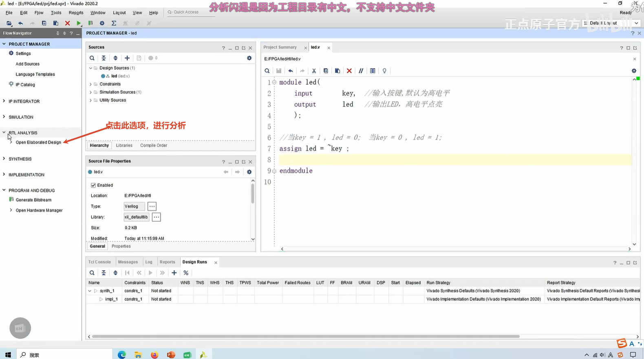Image resolution: width=644 pixels, height=359 pixels.
Task: Uncheck the Enabled checkbox for led.v
Action: pyautogui.click(x=93, y=185)
